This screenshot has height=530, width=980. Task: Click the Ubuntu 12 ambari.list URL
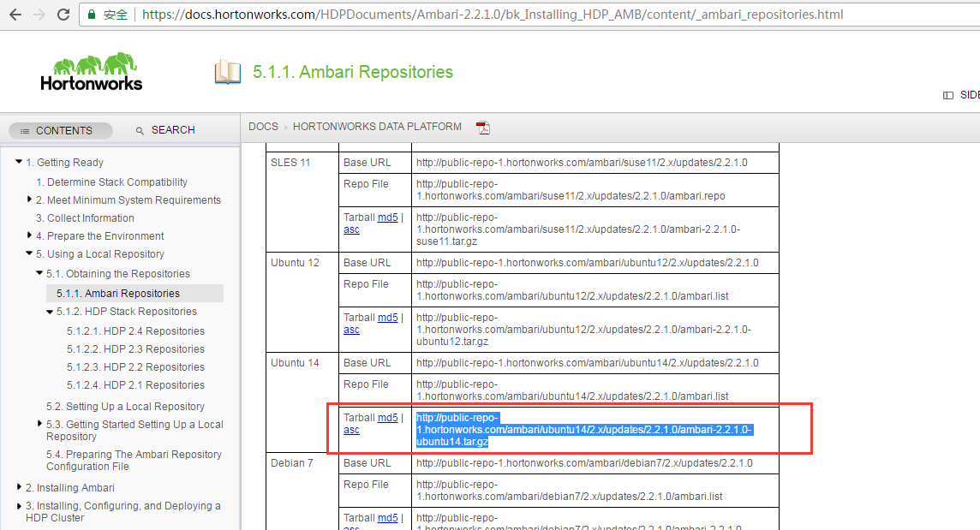point(572,290)
